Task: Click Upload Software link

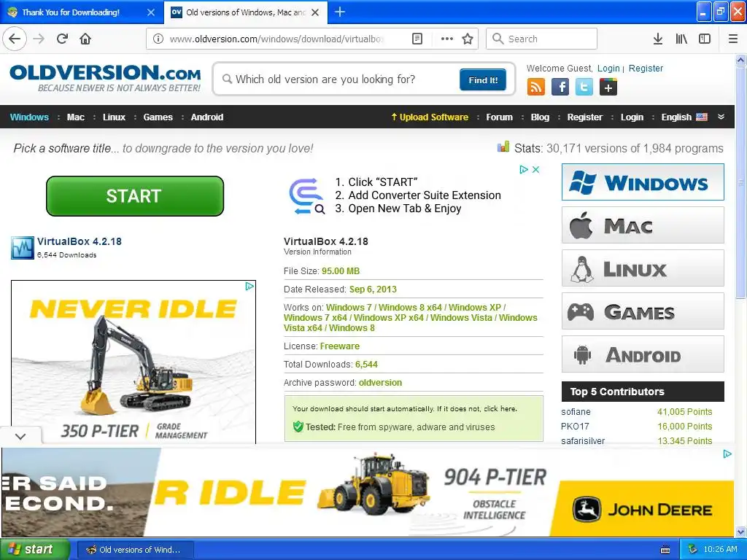Action: (429, 117)
